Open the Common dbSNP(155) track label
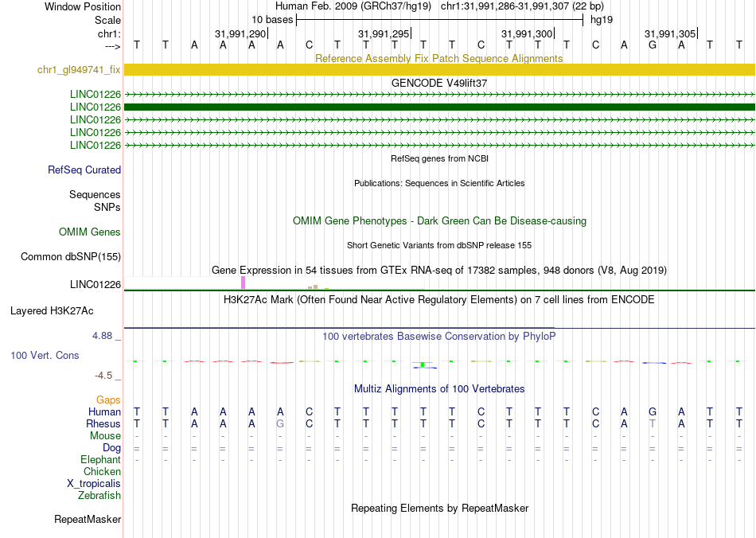 click(x=71, y=256)
